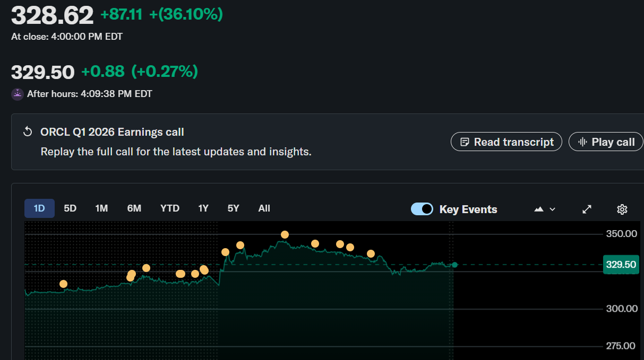Click the +(36.10%) percent change
The image size is (644, 360).
click(x=186, y=14)
